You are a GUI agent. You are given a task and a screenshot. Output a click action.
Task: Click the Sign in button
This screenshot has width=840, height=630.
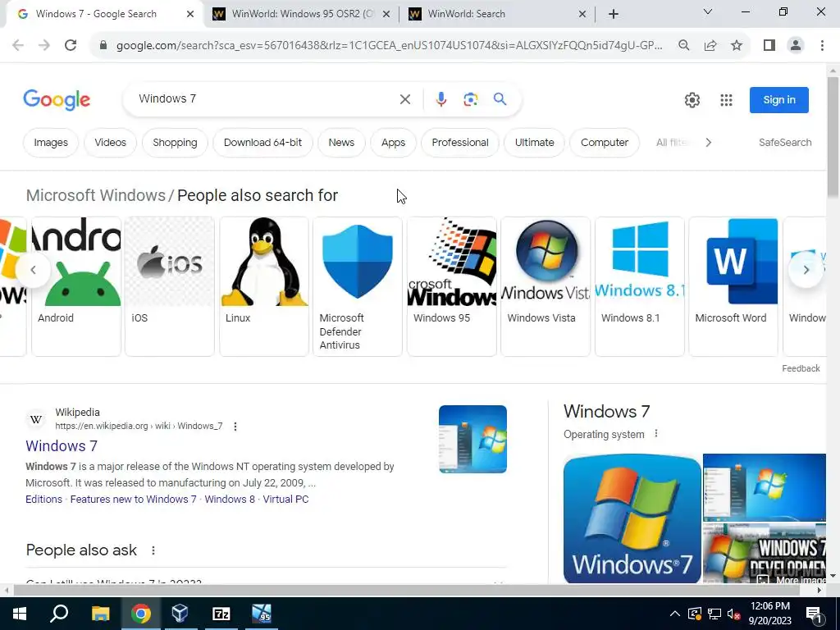coord(779,99)
